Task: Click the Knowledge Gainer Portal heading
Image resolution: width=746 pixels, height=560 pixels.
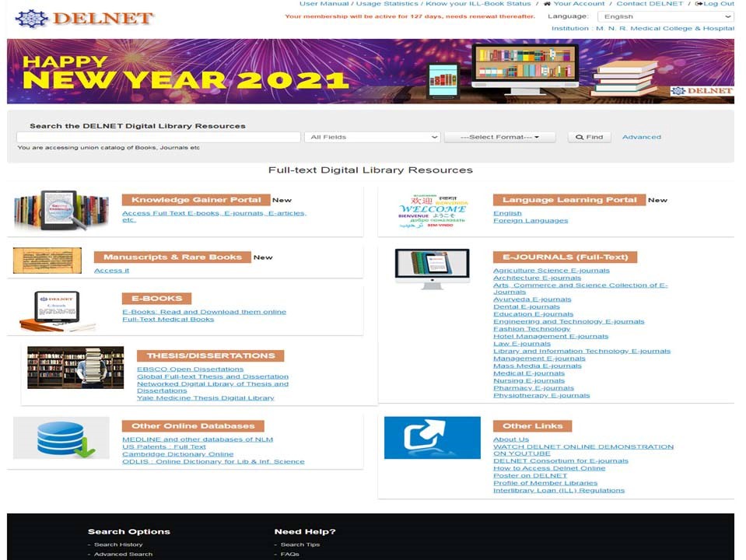Action: (196, 200)
